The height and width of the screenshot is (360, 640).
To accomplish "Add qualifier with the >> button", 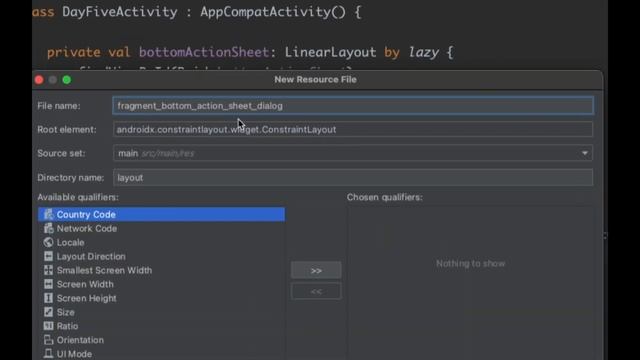I will click(316, 270).
